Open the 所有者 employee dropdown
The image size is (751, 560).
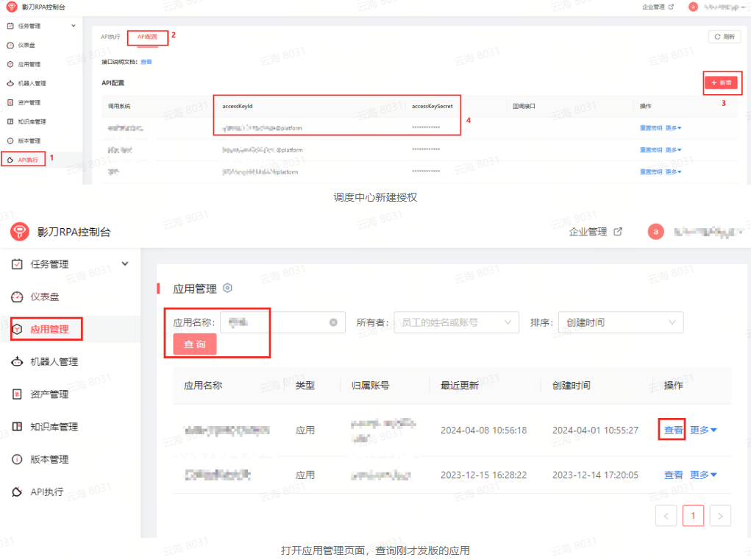[457, 322]
